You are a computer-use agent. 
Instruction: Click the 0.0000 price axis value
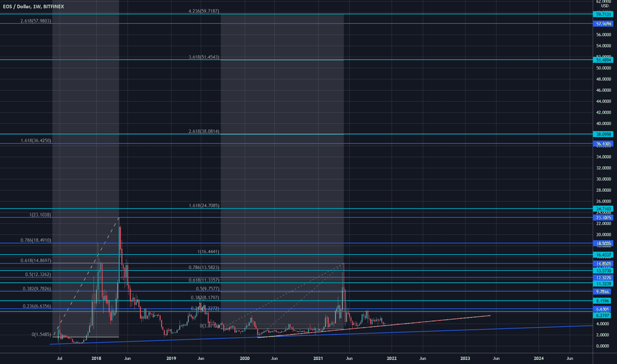coord(603,346)
